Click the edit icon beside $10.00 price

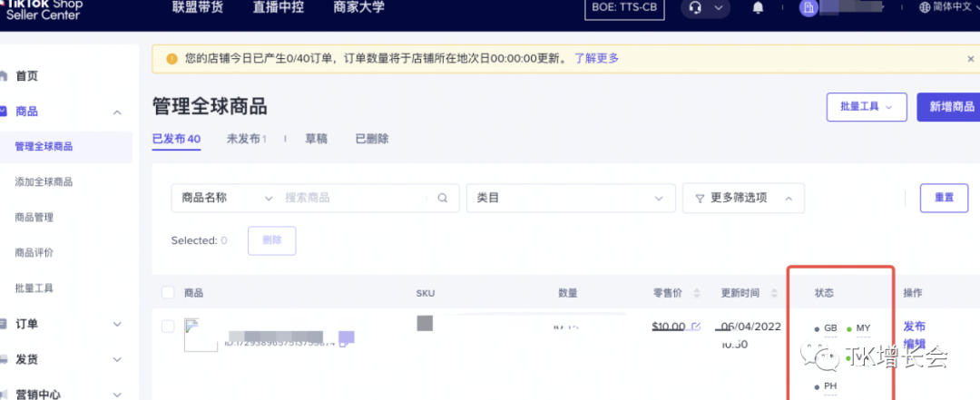tap(696, 327)
